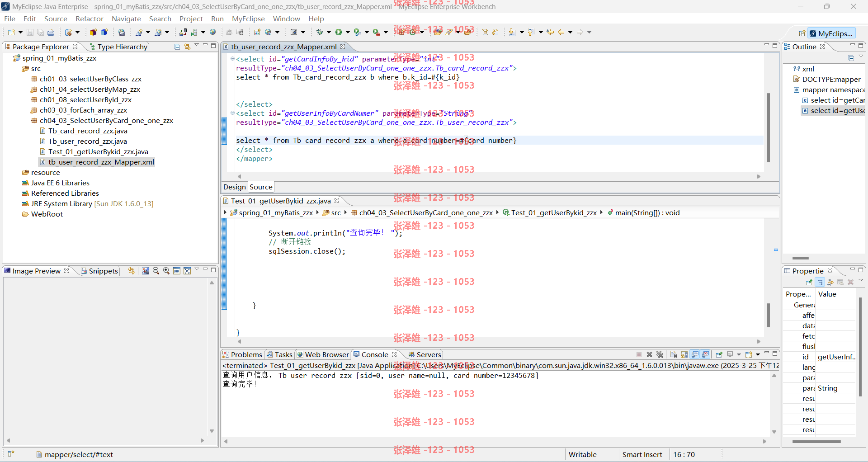Switch to the Type Hierarchy tab
The height and width of the screenshot is (462, 868).
tap(118, 47)
